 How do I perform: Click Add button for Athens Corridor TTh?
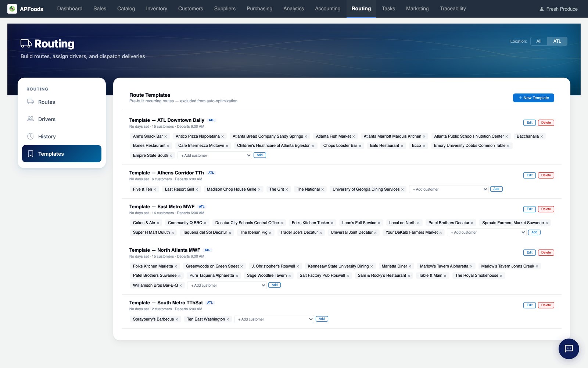[x=496, y=189]
